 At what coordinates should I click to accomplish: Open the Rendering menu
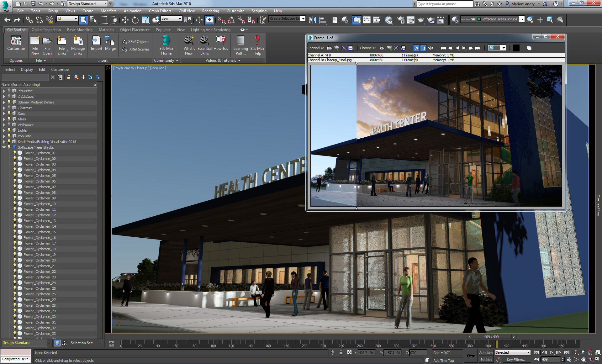click(210, 11)
